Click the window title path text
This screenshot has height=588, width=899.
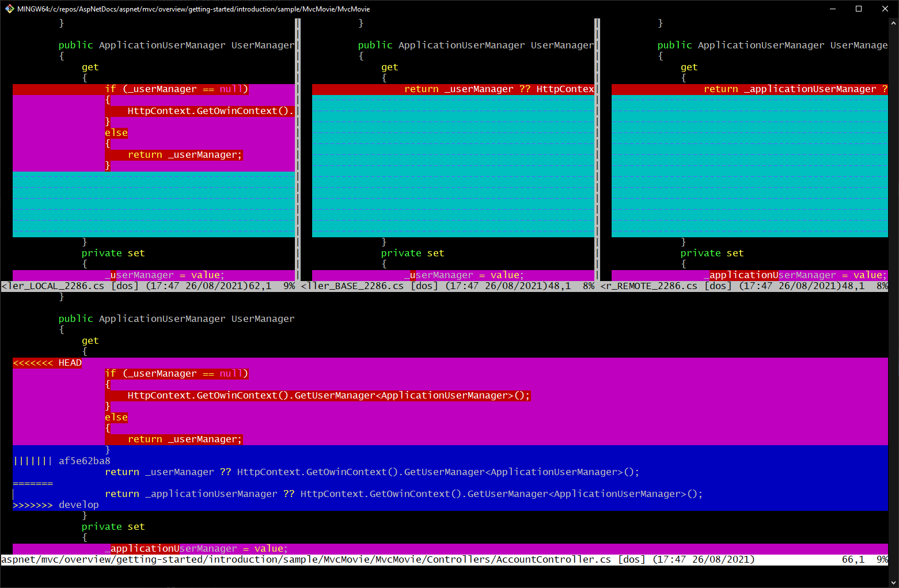click(x=193, y=9)
